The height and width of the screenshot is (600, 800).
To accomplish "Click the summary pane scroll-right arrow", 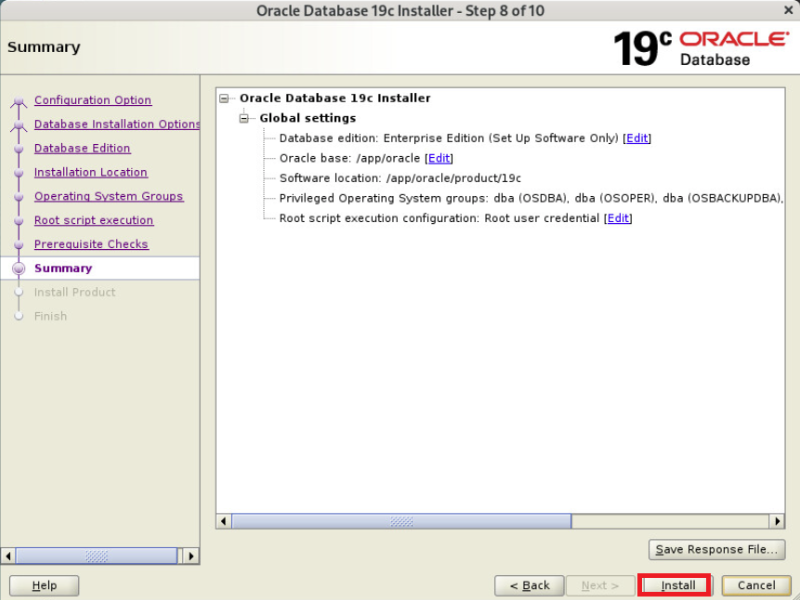I will 777,521.
